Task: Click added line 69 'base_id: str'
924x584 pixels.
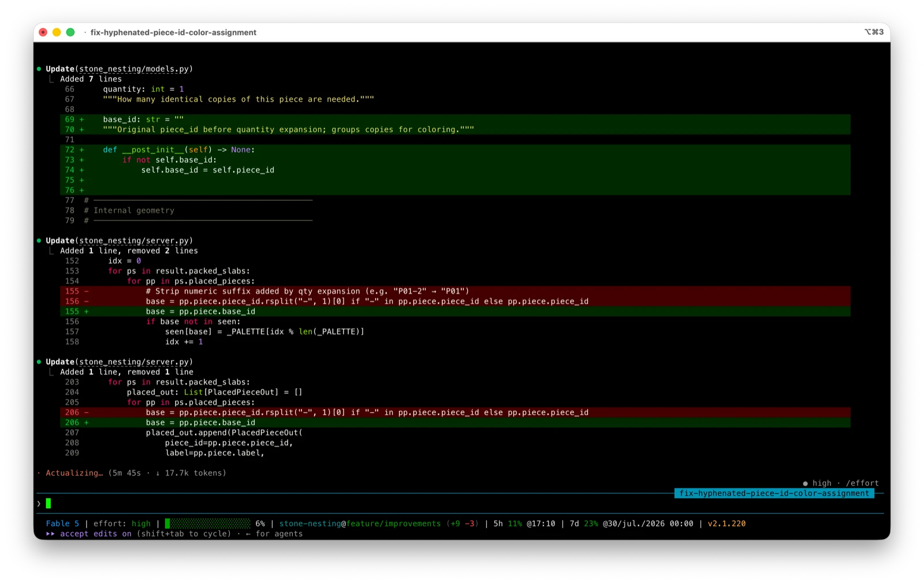Action: tap(455, 119)
